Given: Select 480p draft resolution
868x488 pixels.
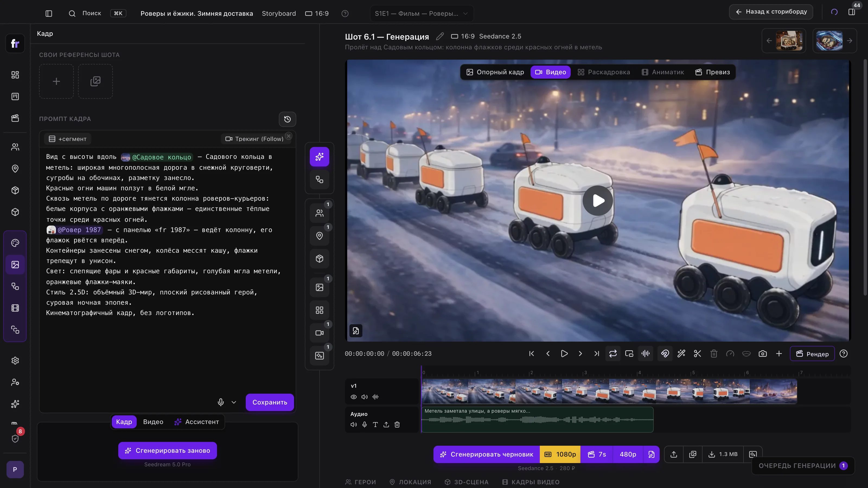Looking at the screenshot, I should click(628, 454).
